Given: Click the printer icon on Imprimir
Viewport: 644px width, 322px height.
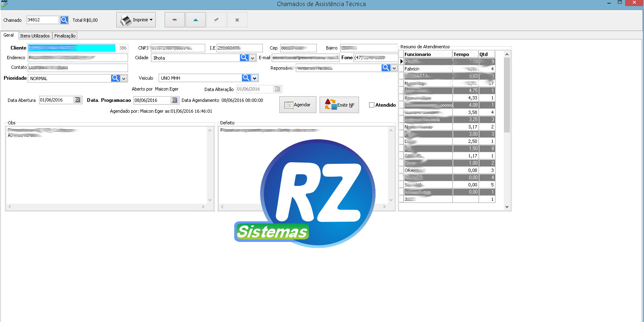Looking at the screenshot, I should coord(126,20).
